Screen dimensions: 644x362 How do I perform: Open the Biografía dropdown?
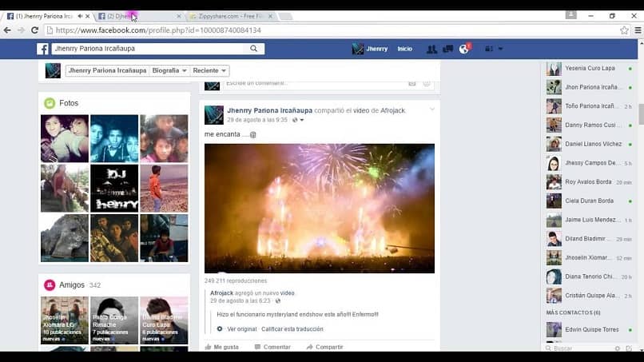coord(169,70)
